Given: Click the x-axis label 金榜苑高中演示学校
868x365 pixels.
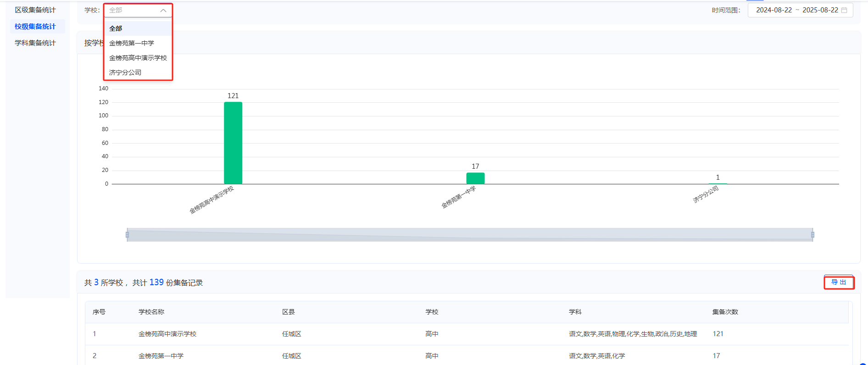Looking at the screenshot, I should click(x=211, y=200).
